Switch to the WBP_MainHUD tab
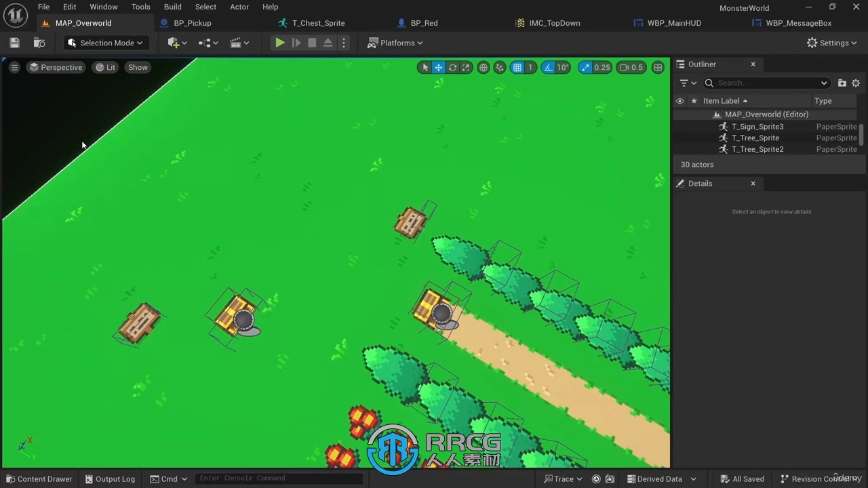 pos(674,23)
